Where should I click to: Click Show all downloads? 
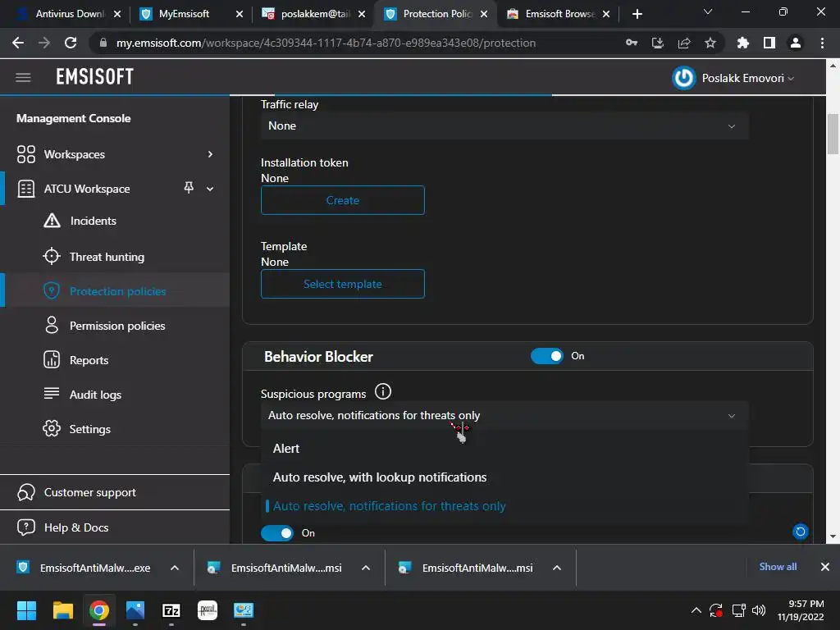point(778,567)
